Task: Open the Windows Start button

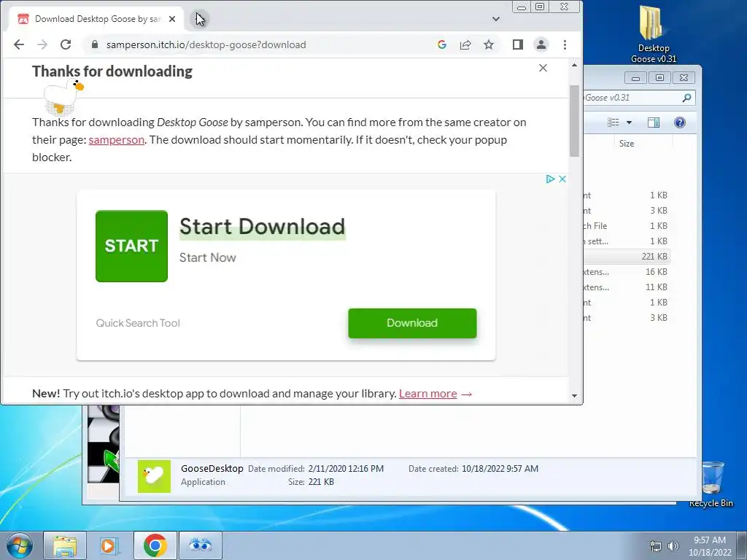Action: click(x=19, y=545)
